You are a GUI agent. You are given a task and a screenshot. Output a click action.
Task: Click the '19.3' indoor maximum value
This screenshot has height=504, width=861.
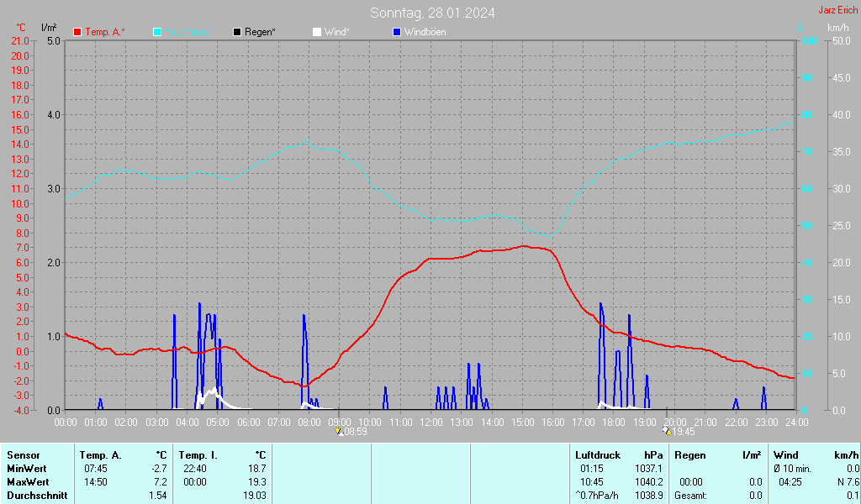click(257, 482)
